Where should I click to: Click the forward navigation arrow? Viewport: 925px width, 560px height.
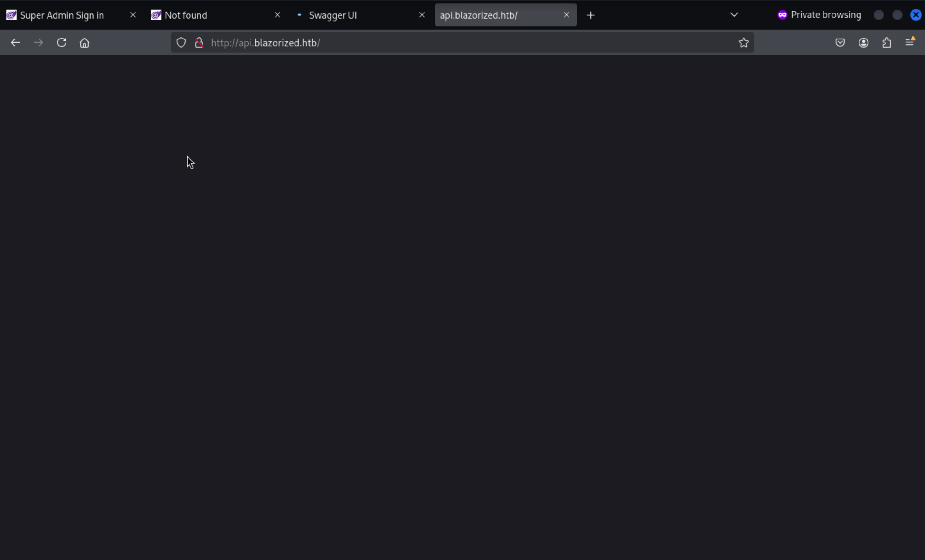tap(38, 43)
